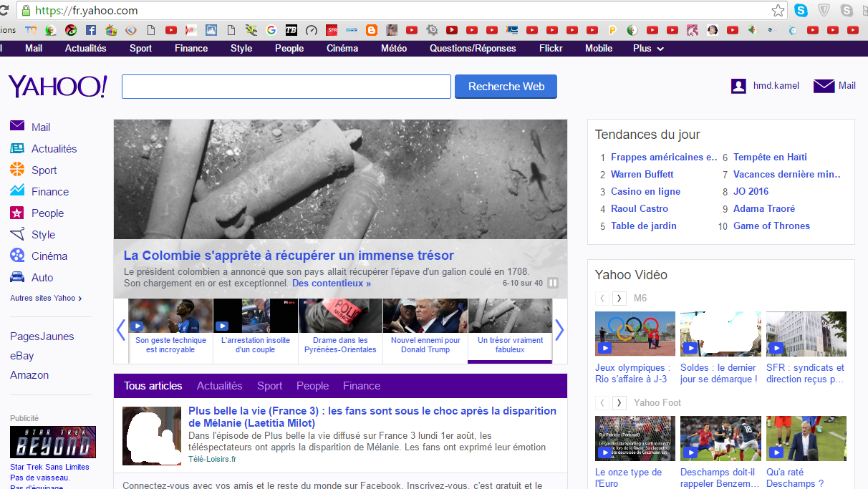Open the Google bookmark icon

tap(271, 30)
